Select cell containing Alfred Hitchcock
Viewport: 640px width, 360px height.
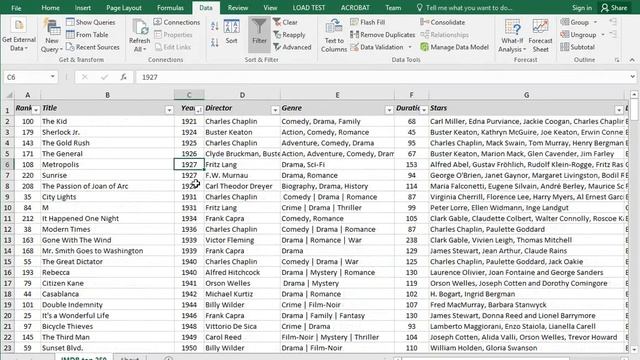click(x=242, y=272)
